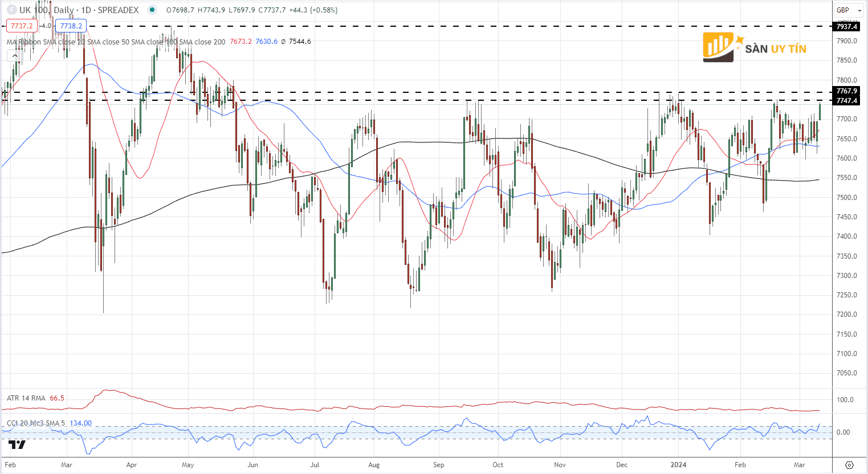Click the green market status indicator dot
This screenshot has height=474, width=868.
pyautogui.click(x=151, y=10)
